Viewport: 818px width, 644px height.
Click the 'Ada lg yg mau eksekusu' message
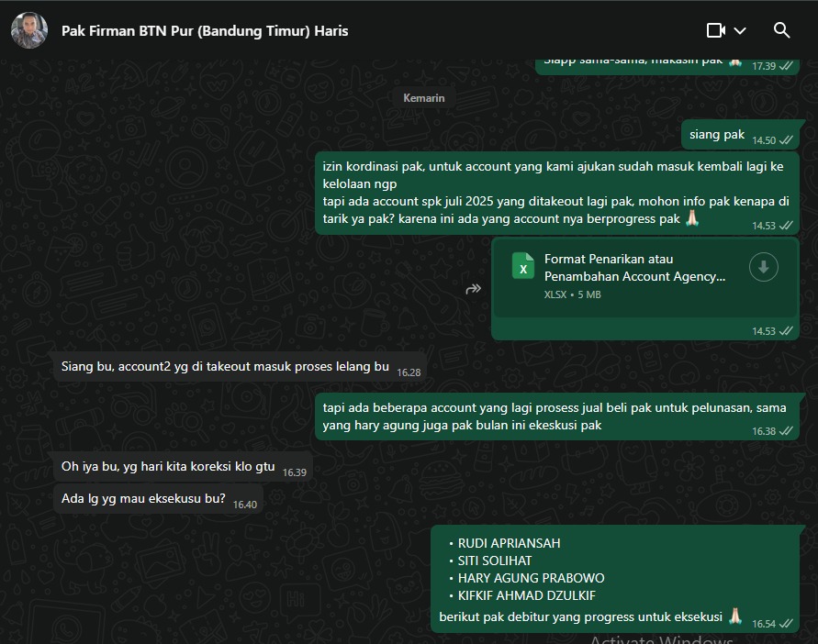click(x=143, y=499)
